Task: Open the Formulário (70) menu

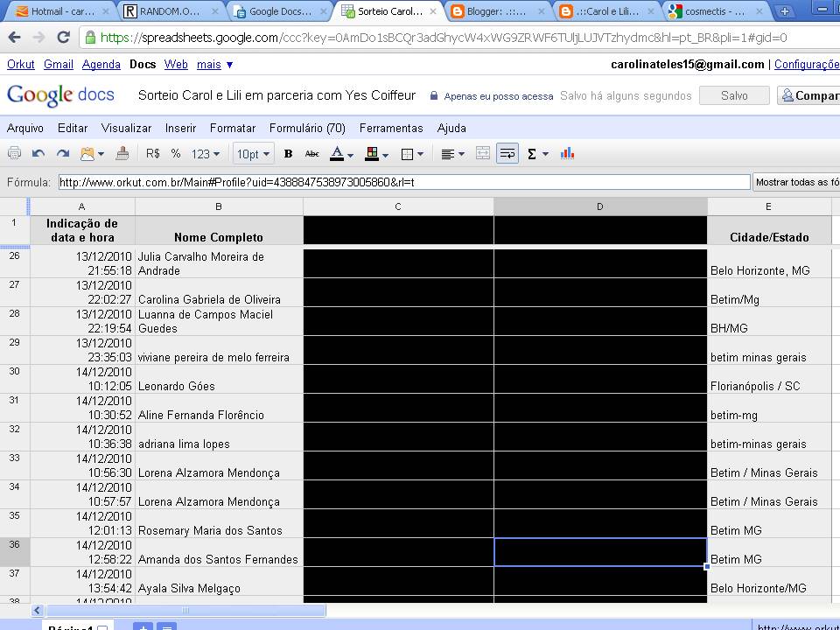Action: [x=307, y=128]
